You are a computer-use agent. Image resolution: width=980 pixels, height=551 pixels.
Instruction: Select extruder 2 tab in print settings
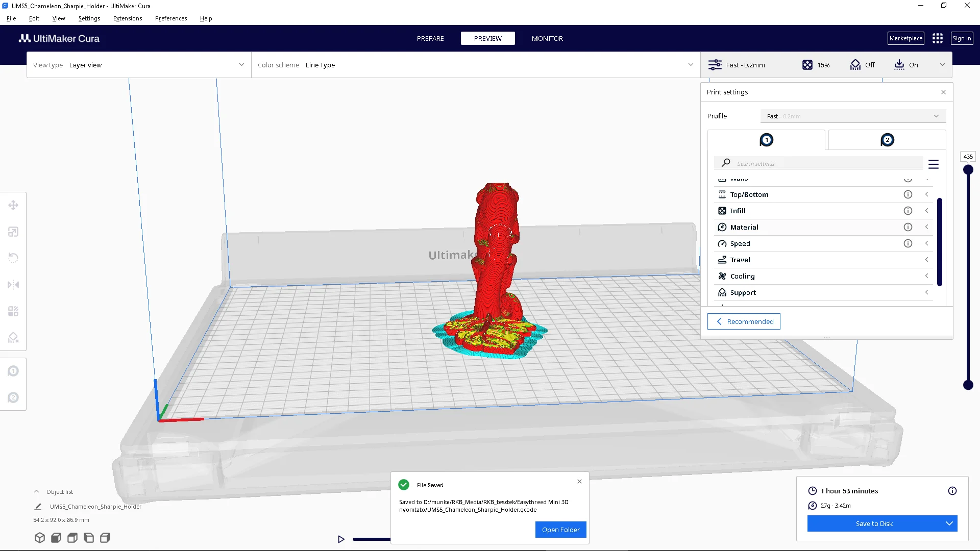887,140
